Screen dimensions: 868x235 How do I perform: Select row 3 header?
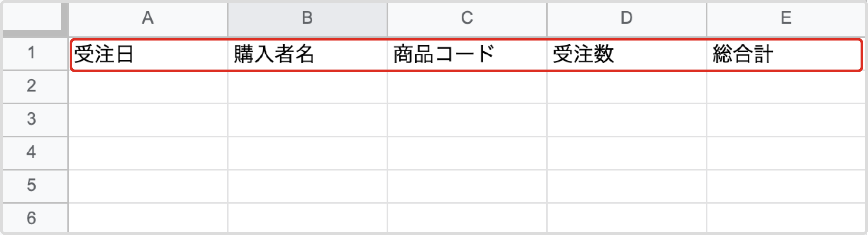point(32,119)
